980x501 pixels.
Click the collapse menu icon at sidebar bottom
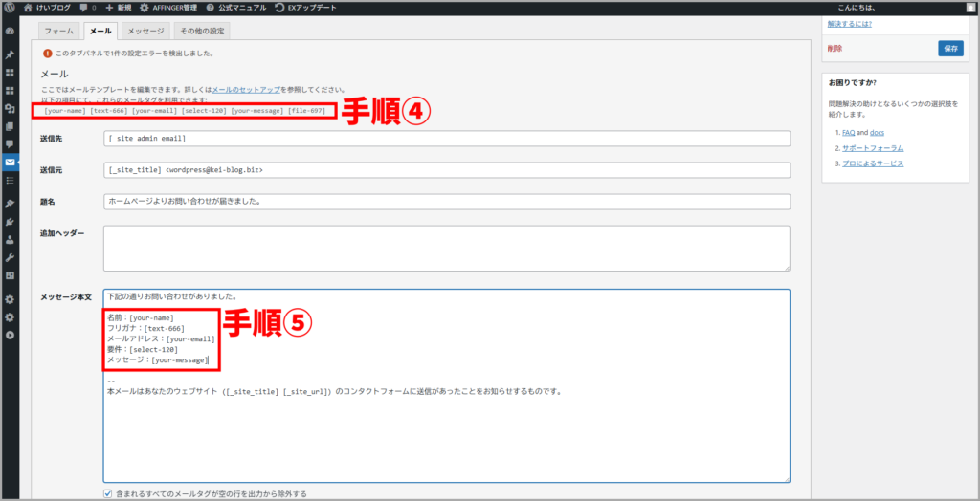point(10,335)
